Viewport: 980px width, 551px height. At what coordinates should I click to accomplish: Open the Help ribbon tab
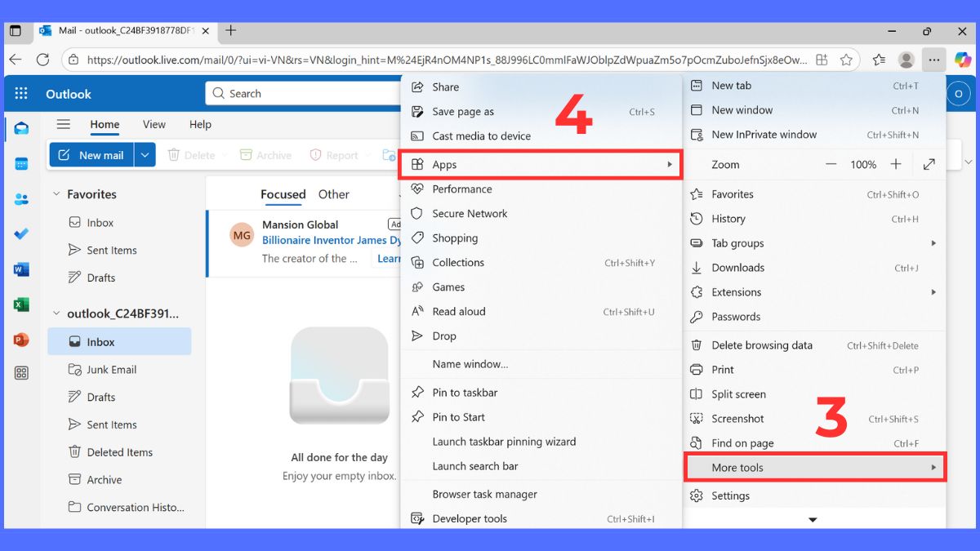pos(200,125)
